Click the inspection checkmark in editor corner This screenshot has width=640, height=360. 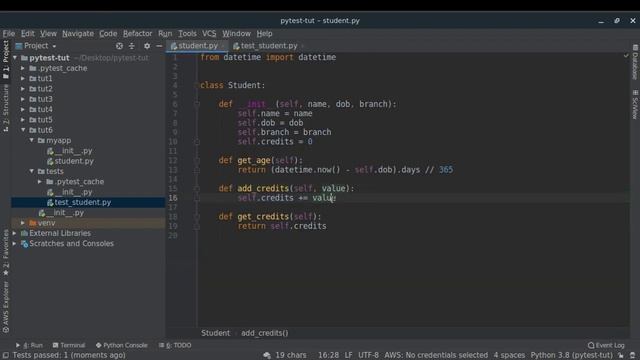click(x=626, y=55)
